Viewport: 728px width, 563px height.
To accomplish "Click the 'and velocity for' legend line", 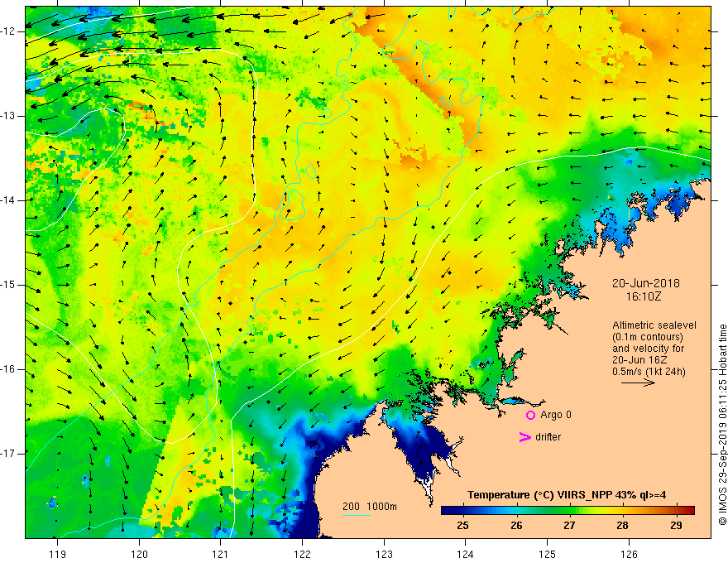I will tap(648, 349).
